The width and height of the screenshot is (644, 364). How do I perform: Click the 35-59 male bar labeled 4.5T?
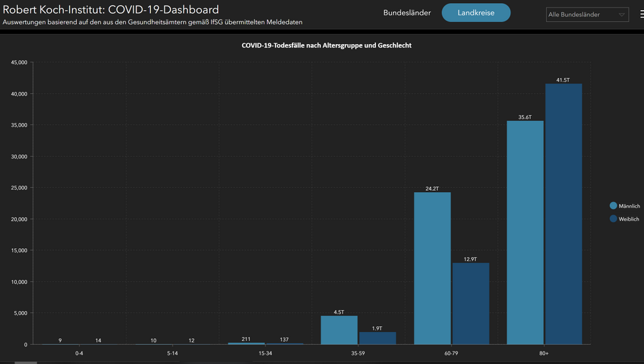coord(339,330)
